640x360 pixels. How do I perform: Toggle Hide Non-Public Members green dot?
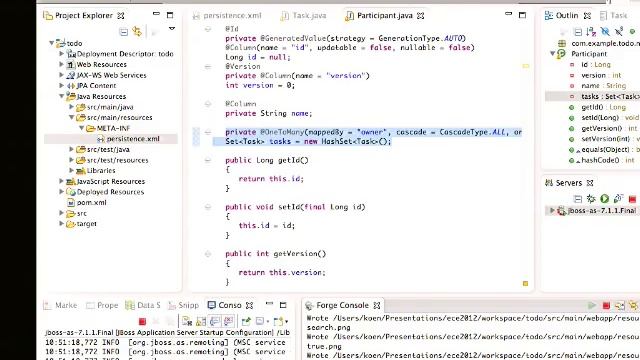(632, 31)
